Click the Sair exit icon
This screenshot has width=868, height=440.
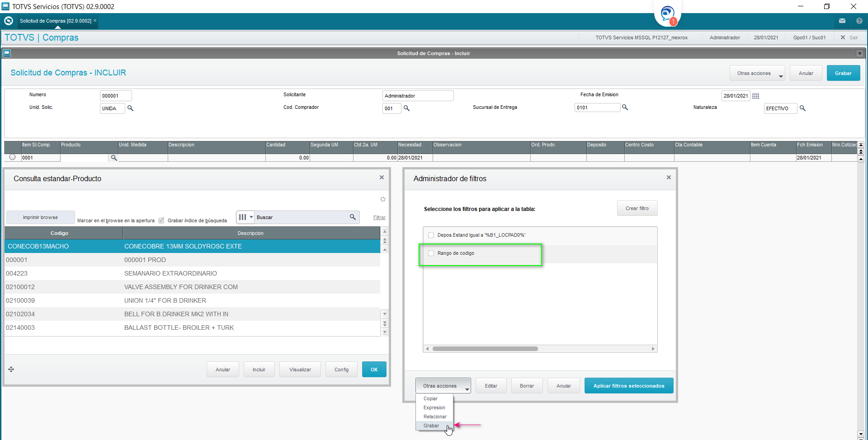(843, 37)
